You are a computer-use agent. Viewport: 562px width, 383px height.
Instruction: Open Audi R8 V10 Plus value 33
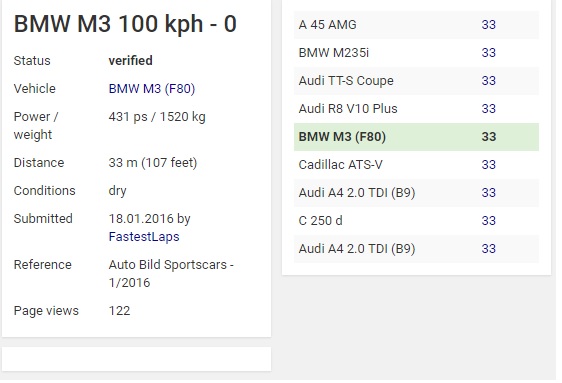point(489,109)
